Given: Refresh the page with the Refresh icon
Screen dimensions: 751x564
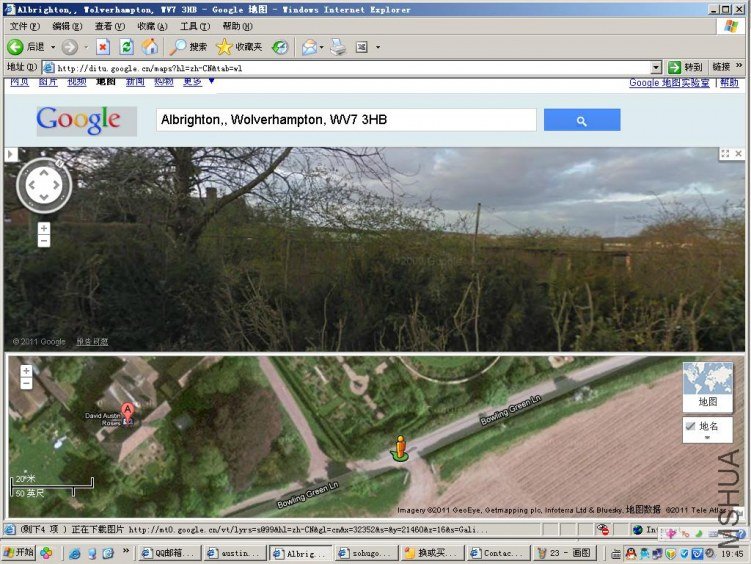Looking at the screenshot, I should click(x=126, y=47).
